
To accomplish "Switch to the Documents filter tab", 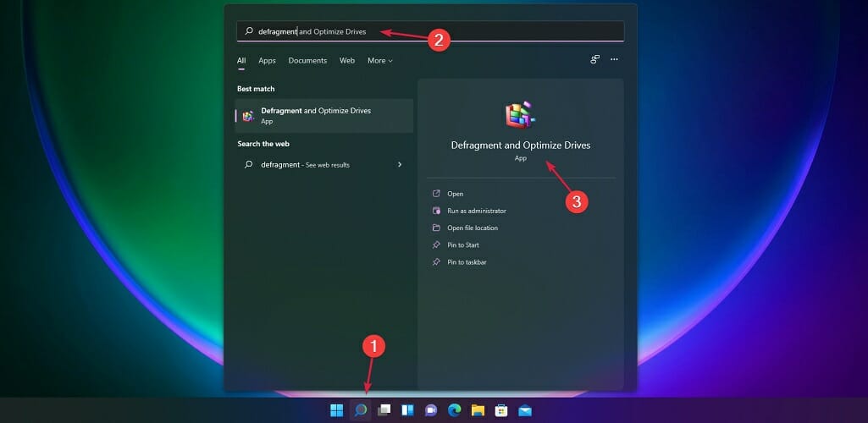I will click(x=307, y=61).
